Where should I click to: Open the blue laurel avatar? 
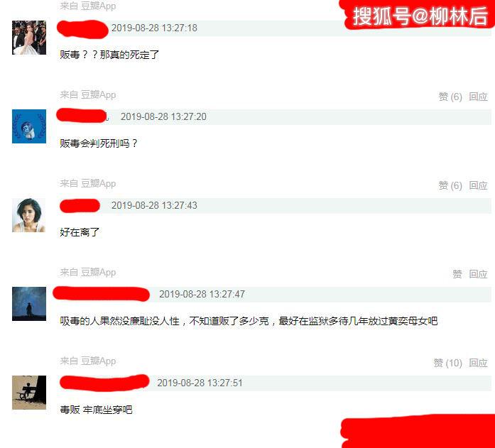[x=29, y=126]
